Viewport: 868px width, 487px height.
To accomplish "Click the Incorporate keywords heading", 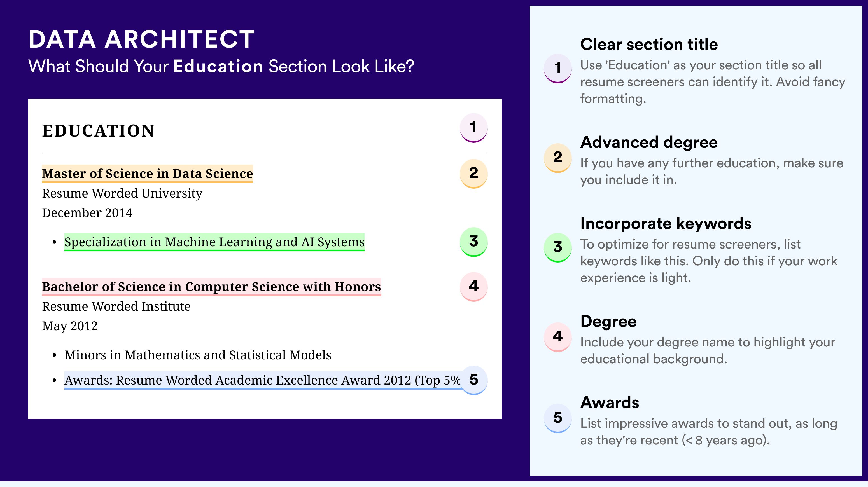I will pyautogui.click(x=666, y=223).
